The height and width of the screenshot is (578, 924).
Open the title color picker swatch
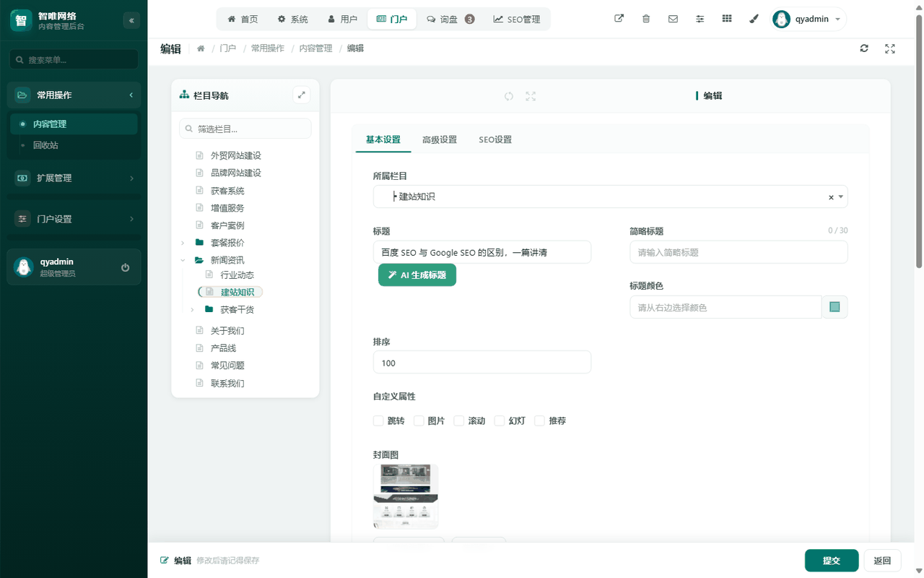[x=834, y=307]
